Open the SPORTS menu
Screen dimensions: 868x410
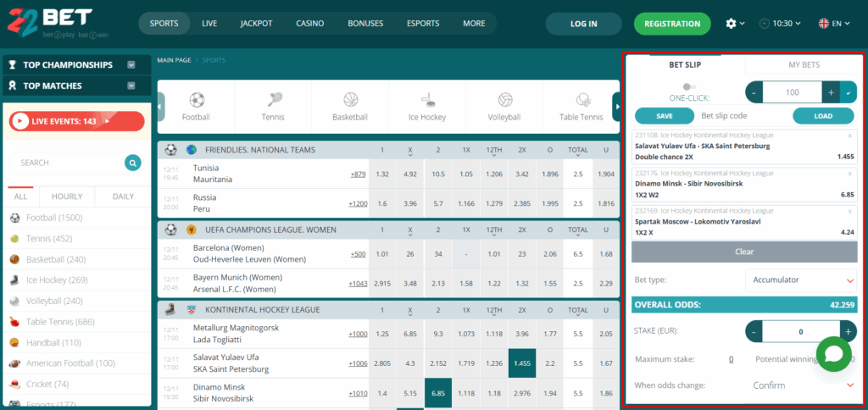tap(164, 23)
